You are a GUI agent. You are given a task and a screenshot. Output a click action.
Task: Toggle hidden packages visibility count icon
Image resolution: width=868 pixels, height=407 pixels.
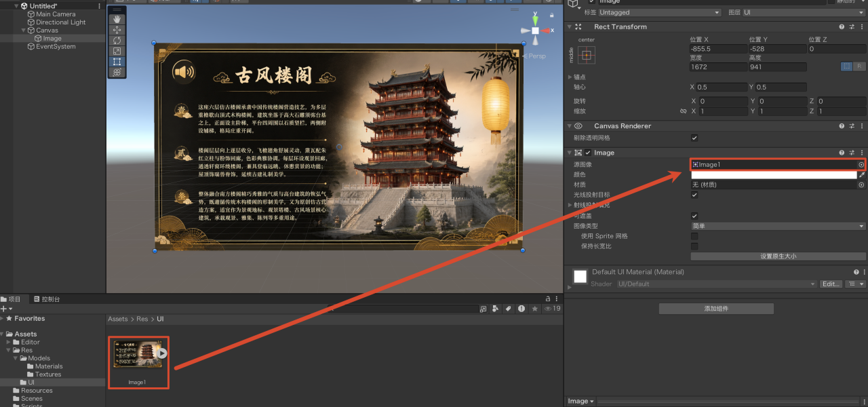click(x=553, y=309)
